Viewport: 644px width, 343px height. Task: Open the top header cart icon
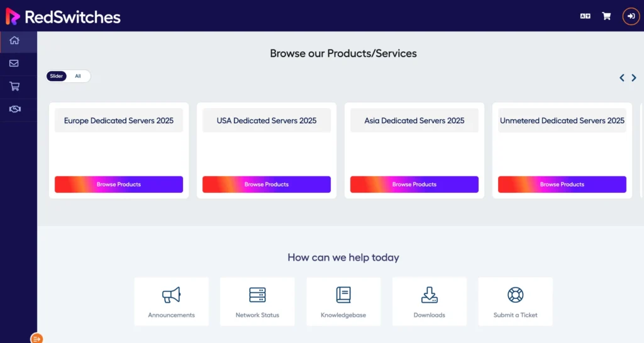pyautogui.click(x=606, y=16)
